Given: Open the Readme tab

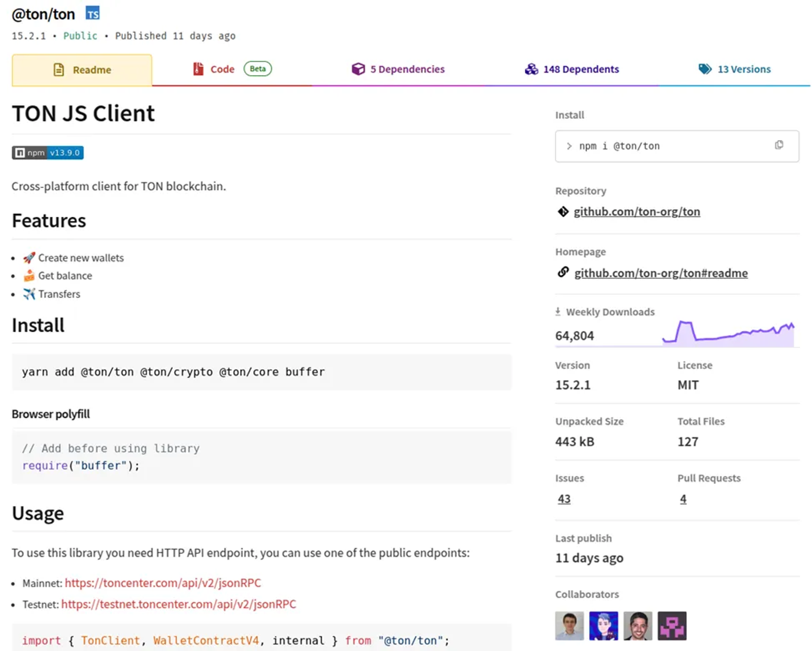Looking at the screenshot, I should coord(82,70).
